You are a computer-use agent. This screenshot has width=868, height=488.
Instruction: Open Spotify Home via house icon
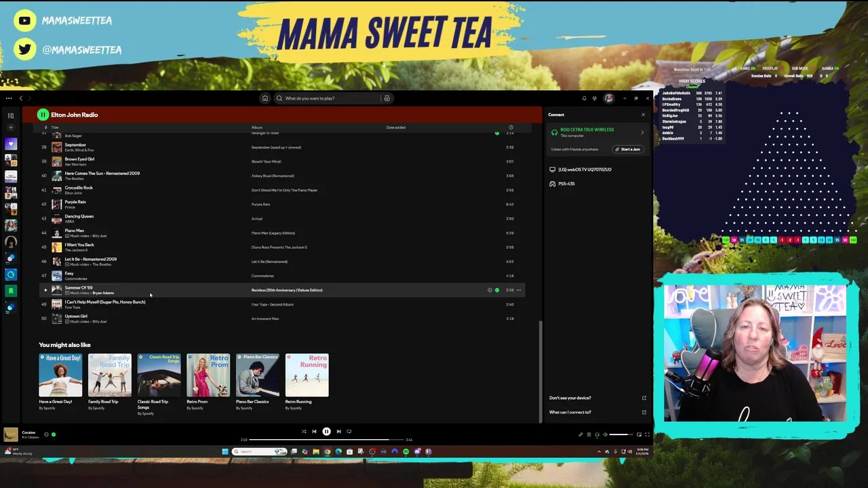[x=265, y=98]
